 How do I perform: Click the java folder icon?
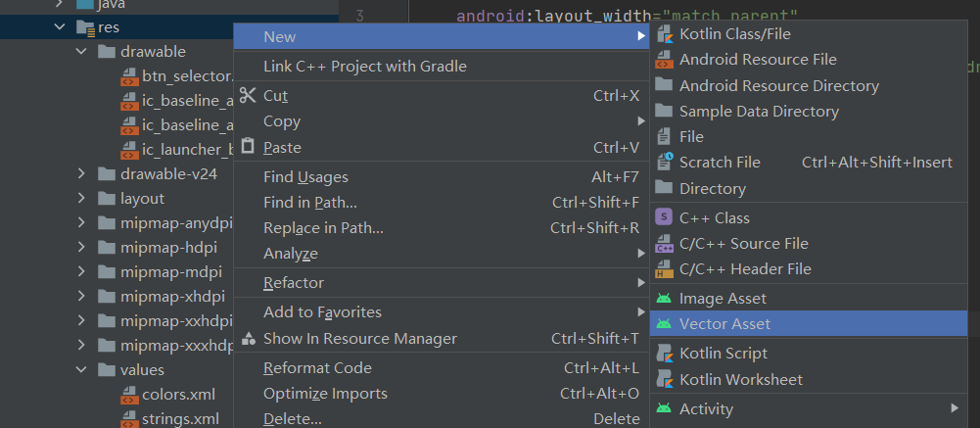(x=85, y=4)
